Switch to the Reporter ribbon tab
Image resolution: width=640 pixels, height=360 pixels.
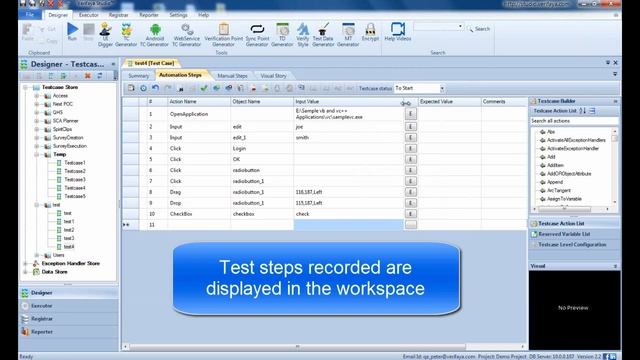[149, 15]
